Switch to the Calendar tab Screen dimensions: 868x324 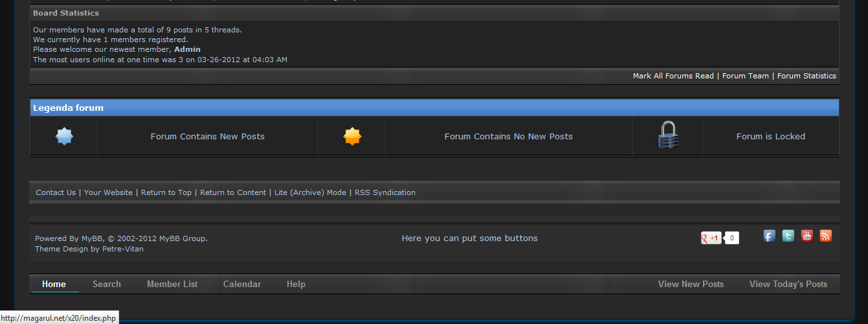[x=241, y=284]
